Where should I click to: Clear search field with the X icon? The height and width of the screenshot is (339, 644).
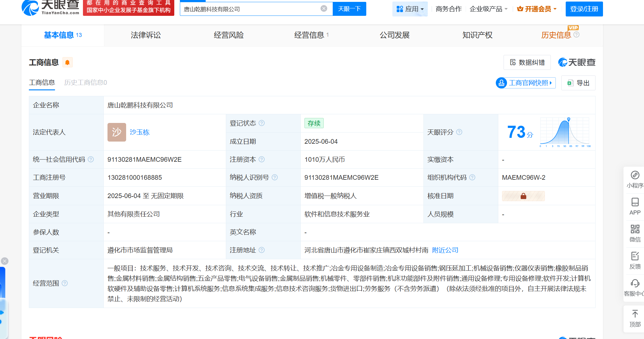click(324, 9)
